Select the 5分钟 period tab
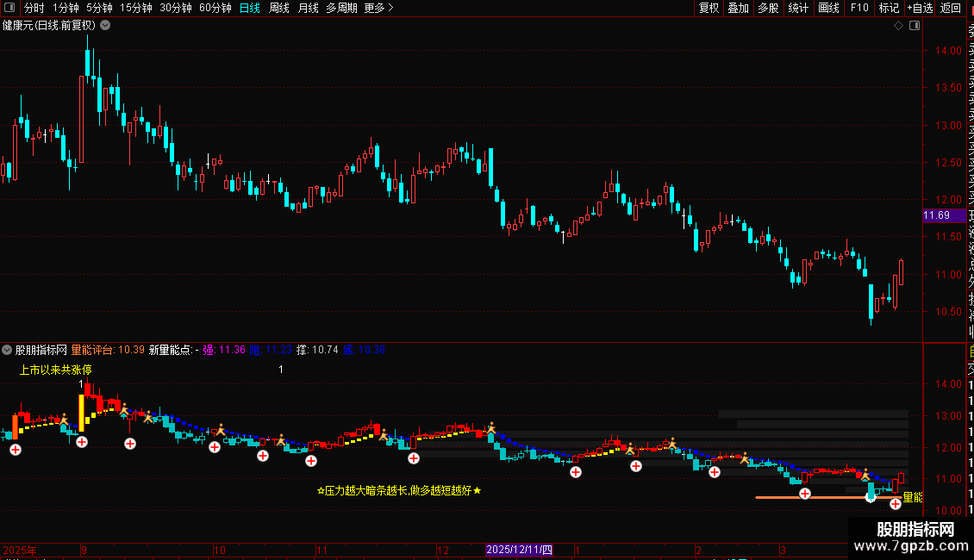The height and width of the screenshot is (560, 974). point(99,8)
